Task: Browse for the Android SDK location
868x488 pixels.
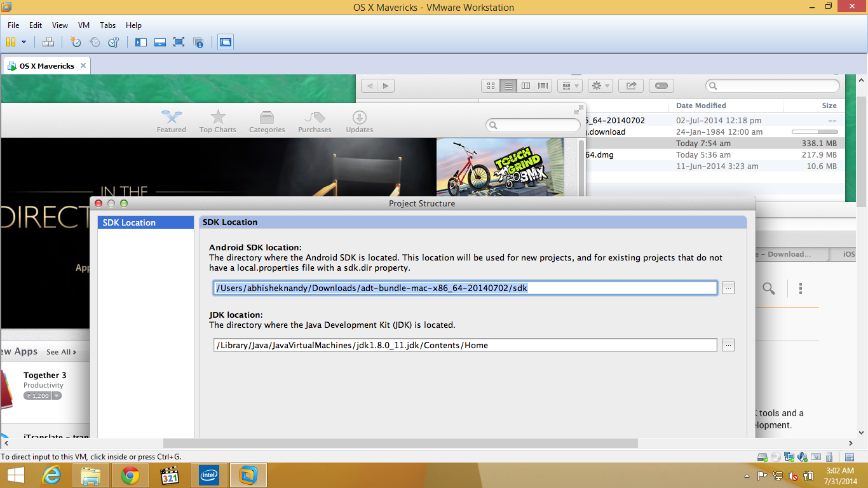Action: point(728,288)
